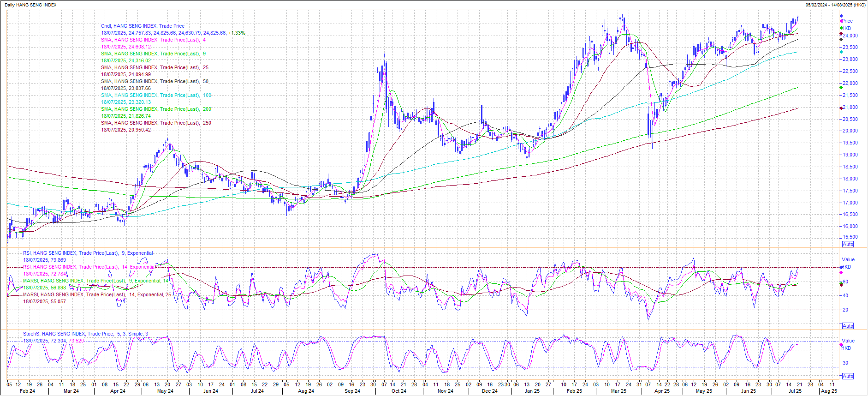The height and width of the screenshot is (396, 868).
Task: Select the dark gray SMA 50 diamond marker
Action: click(841, 39)
